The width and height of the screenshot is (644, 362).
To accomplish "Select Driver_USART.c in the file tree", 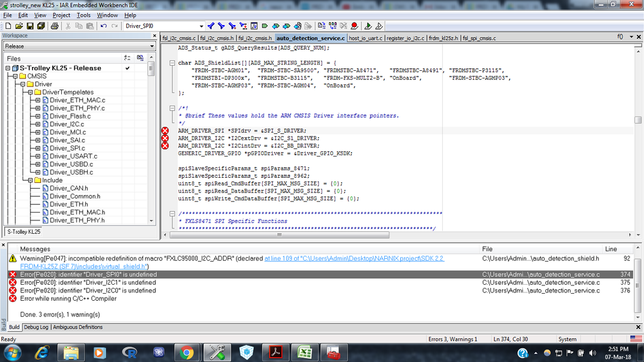I will click(x=73, y=157).
